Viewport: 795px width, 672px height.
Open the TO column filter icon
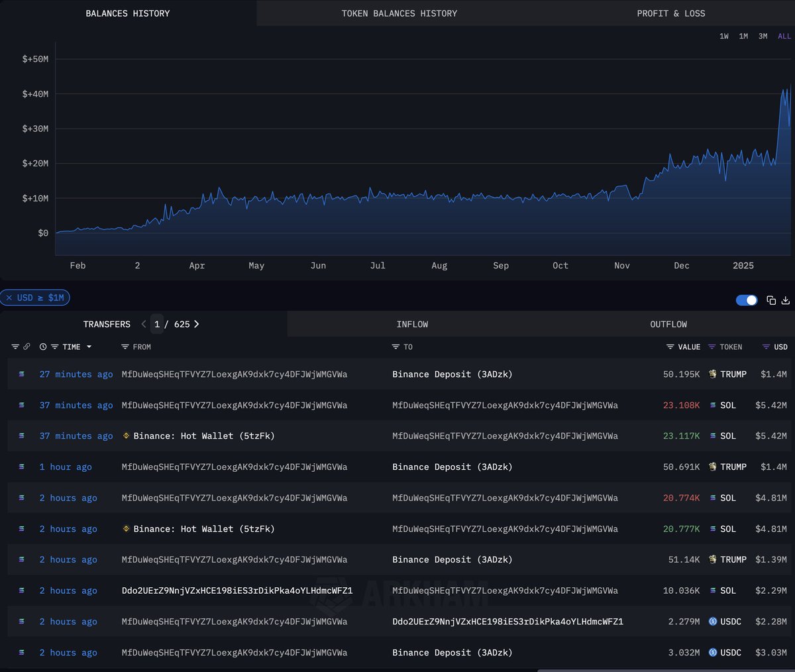[396, 347]
